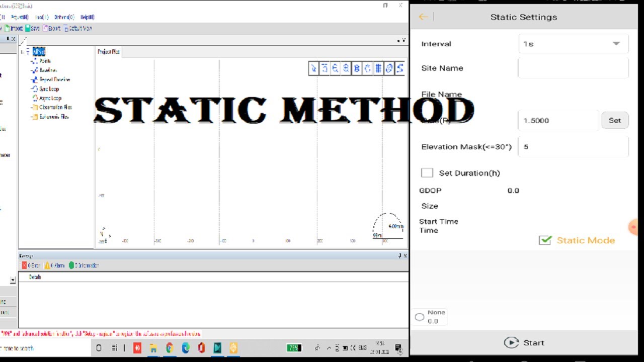This screenshot has width=644, height=362.
Task: Open Microsoft Edge from the taskbar
Action: pyautogui.click(x=186, y=348)
